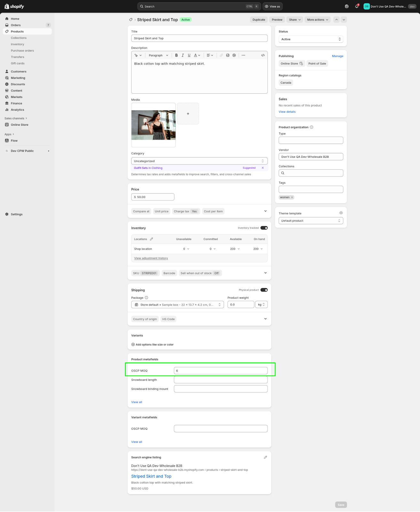The height and width of the screenshot is (512, 420).
Task: Open the More actions menu
Action: coord(317,20)
